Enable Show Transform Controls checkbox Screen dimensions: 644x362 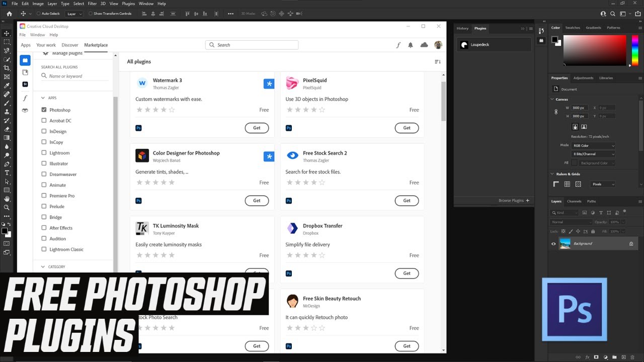(x=91, y=14)
